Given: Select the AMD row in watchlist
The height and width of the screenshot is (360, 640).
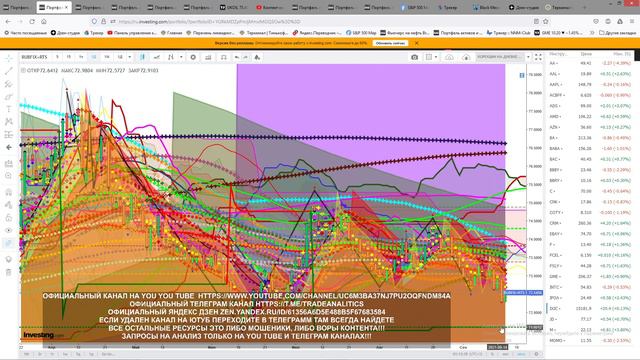Looking at the screenshot, I should tap(590, 116).
